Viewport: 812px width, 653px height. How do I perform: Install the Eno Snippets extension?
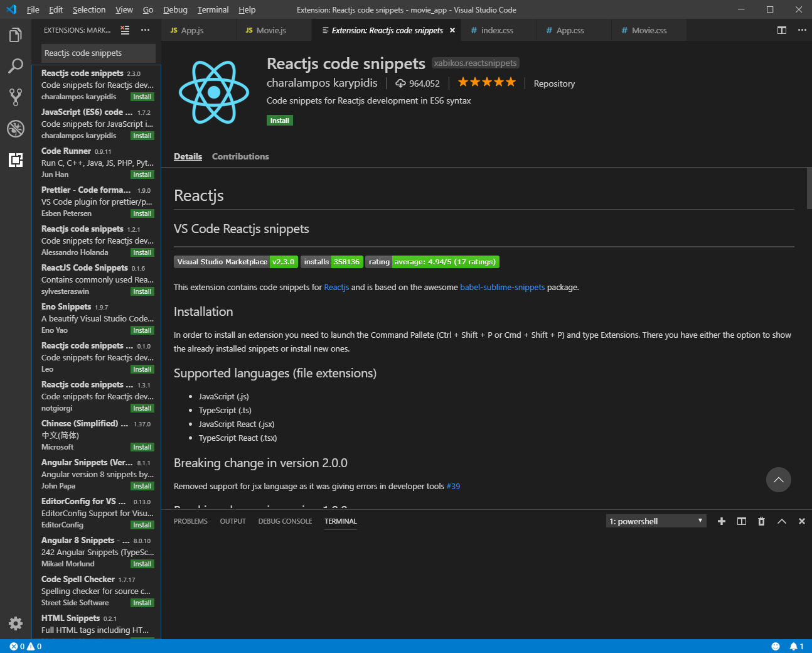point(142,330)
